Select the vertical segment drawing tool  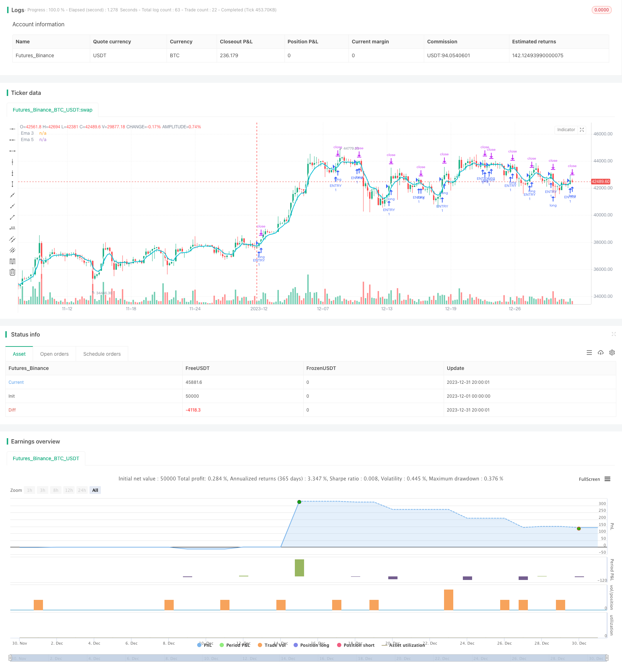click(12, 184)
